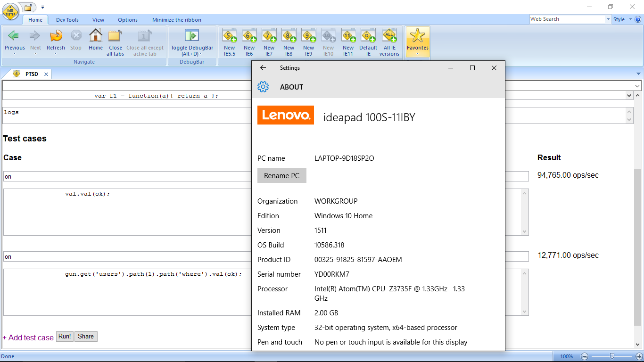This screenshot has height=362, width=644.
Task: Select the PTSD page tab
Action: tap(31, 74)
